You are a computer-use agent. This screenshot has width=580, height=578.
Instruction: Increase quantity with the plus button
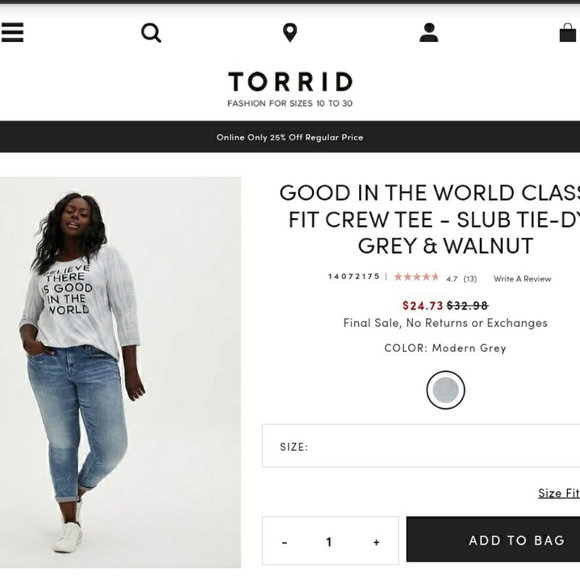click(376, 542)
